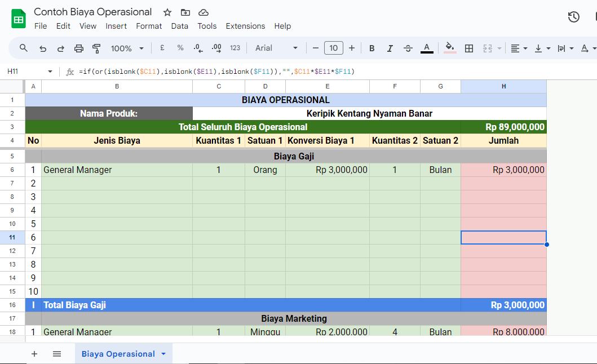
Task: Activate the paint format tool
Action: point(97,48)
